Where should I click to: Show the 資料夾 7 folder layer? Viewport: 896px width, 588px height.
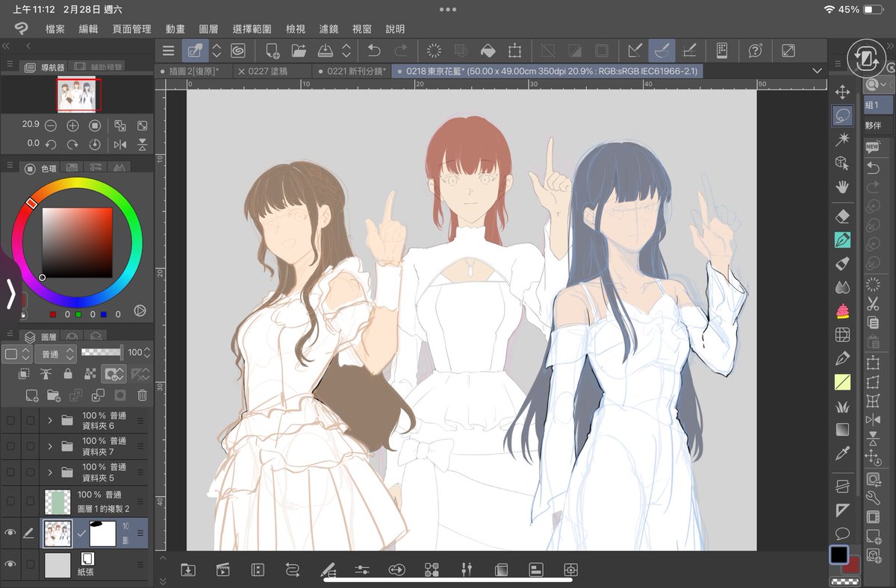[10, 446]
